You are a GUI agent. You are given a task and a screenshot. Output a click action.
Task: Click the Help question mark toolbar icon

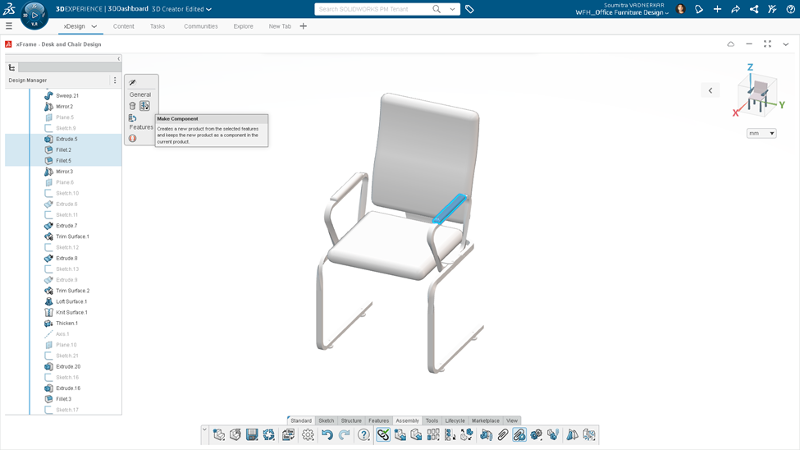(x=364, y=435)
